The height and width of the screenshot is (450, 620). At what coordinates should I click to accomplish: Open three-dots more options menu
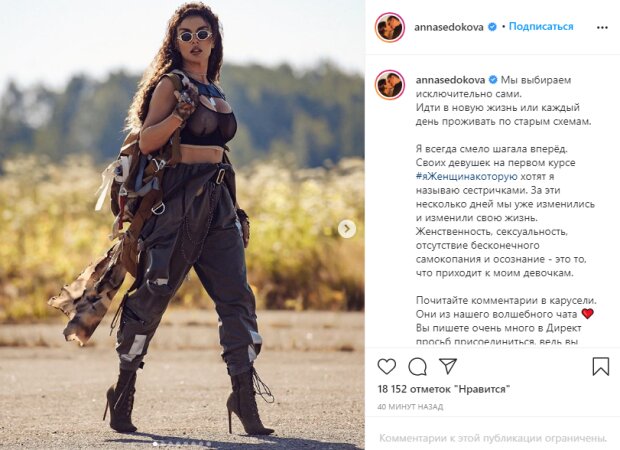602,28
